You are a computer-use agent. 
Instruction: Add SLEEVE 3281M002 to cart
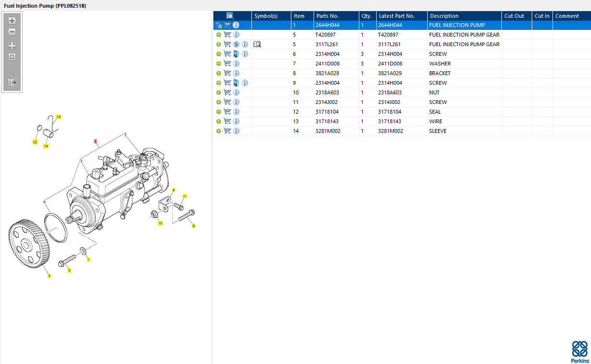tap(227, 131)
